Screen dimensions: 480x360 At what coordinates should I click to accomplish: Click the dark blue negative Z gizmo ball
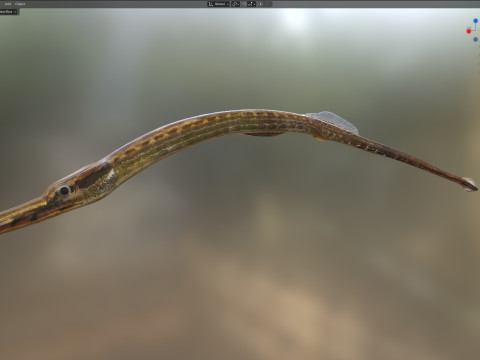point(475,39)
